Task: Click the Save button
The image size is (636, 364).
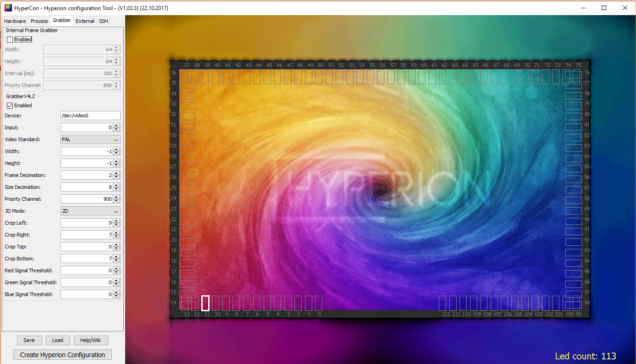Action: pyautogui.click(x=29, y=340)
